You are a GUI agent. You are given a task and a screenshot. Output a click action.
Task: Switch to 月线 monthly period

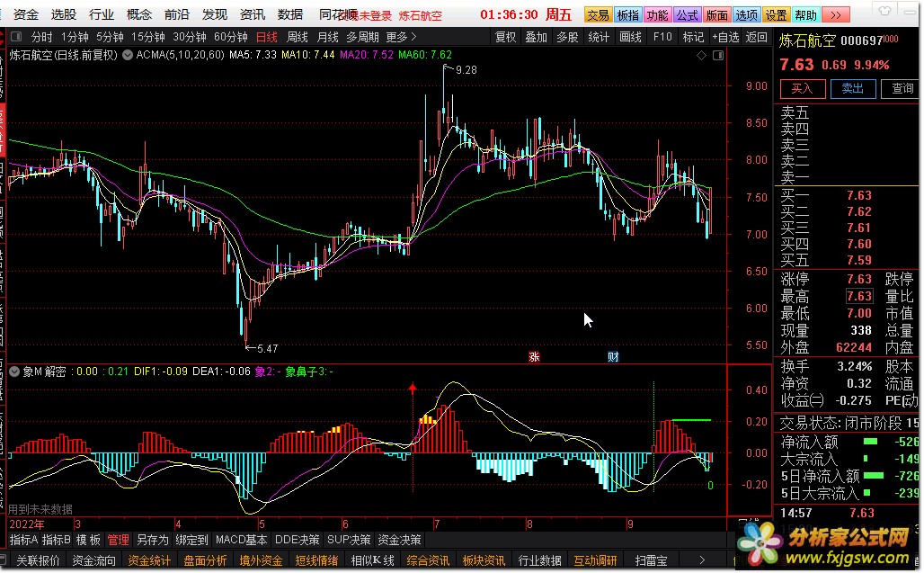click(x=328, y=37)
